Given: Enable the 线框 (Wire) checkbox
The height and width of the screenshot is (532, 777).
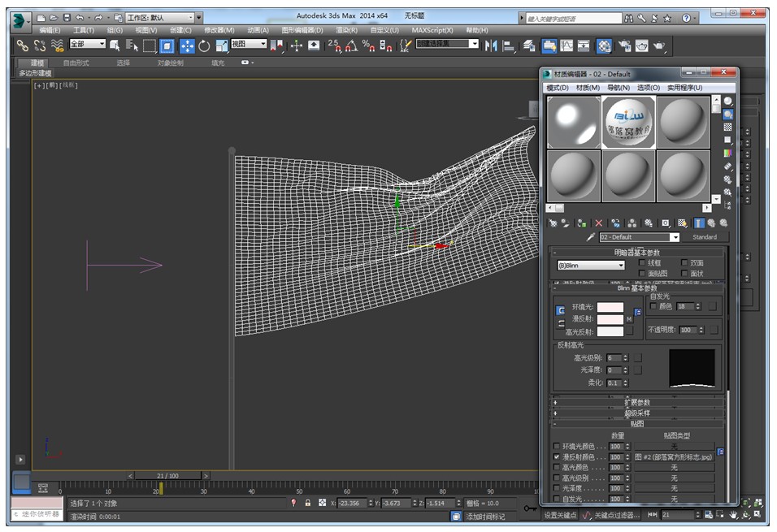Looking at the screenshot, I should pos(642,262).
